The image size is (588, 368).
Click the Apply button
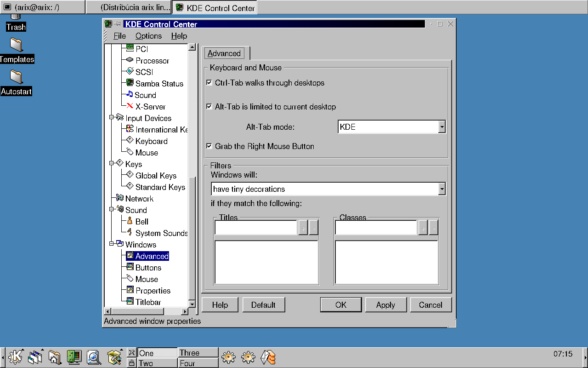[x=385, y=305]
